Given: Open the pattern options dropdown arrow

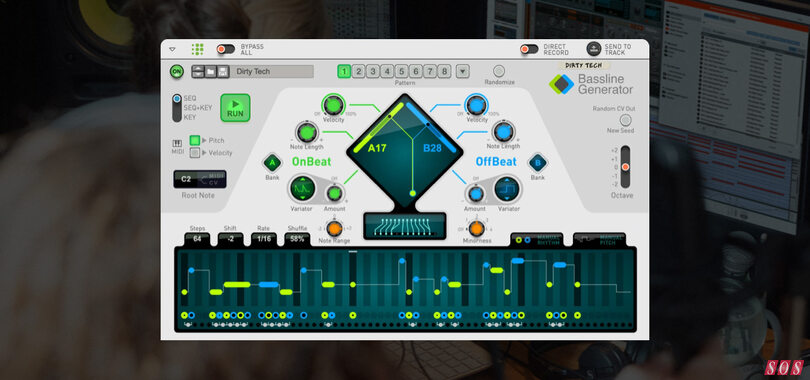Looking at the screenshot, I should [463, 71].
